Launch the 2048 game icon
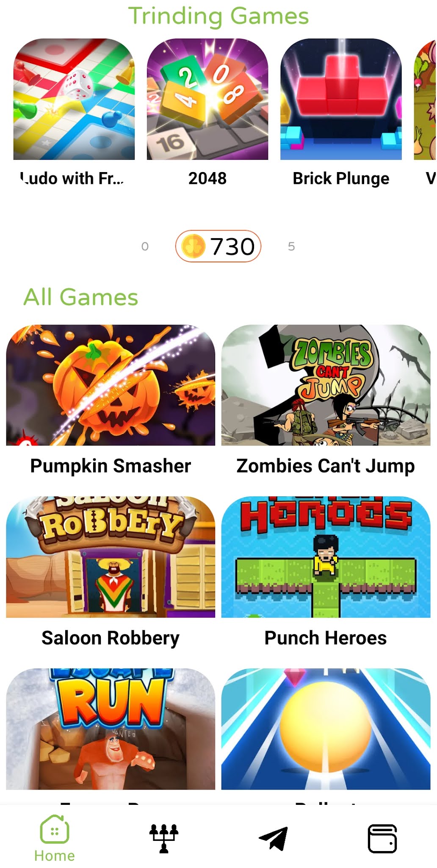Image resolution: width=437 pixels, height=868 pixels. 207,99
